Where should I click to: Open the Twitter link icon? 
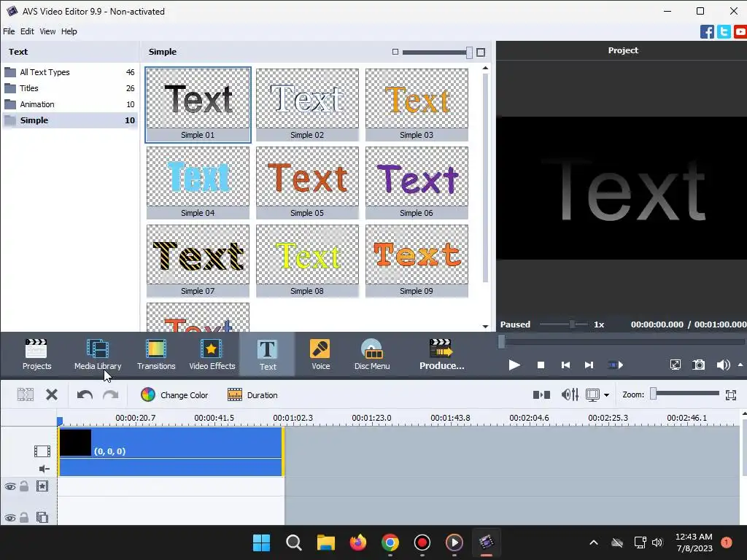click(724, 32)
